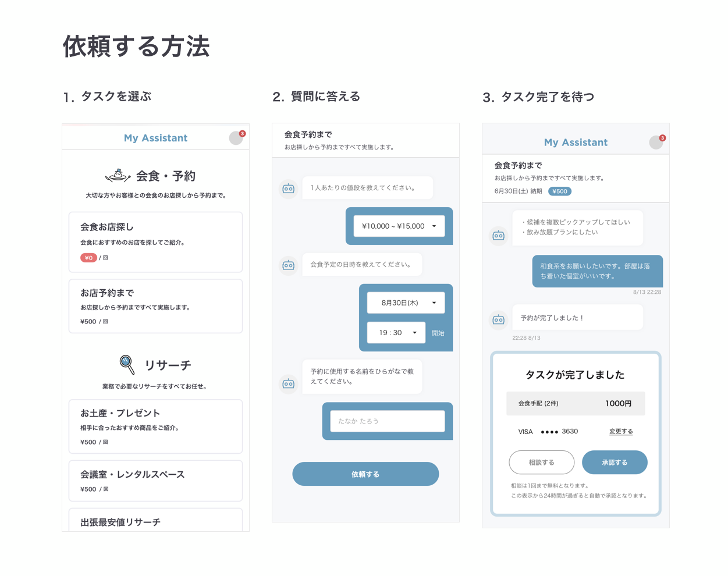Click the bot icon beside the name question
The height and width of the screenshot is (576, 728).
point(288,383)
